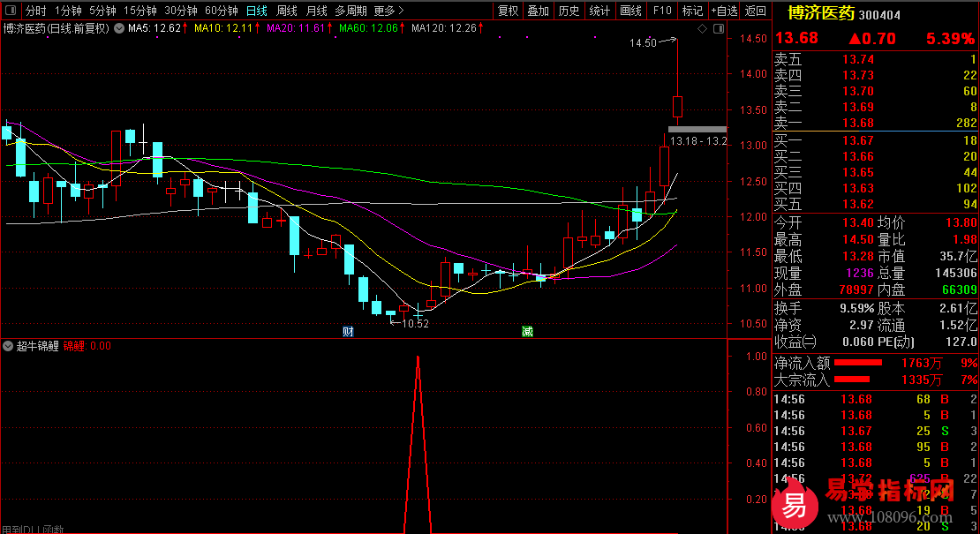This screenshot has height=534, width=980.
Task: Toggle the left sidebar panel icon
Action: 11,11
